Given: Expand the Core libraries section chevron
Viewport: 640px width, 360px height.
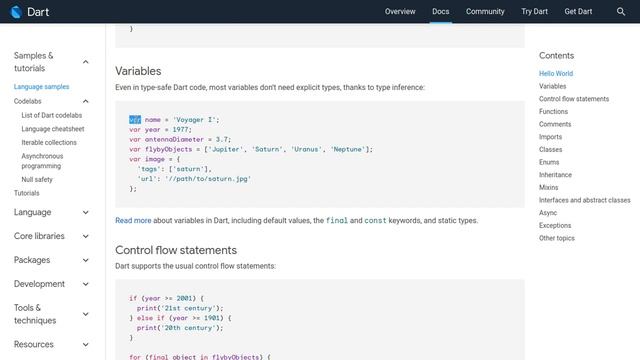Looking at the screenshot, I should [86, 236].
